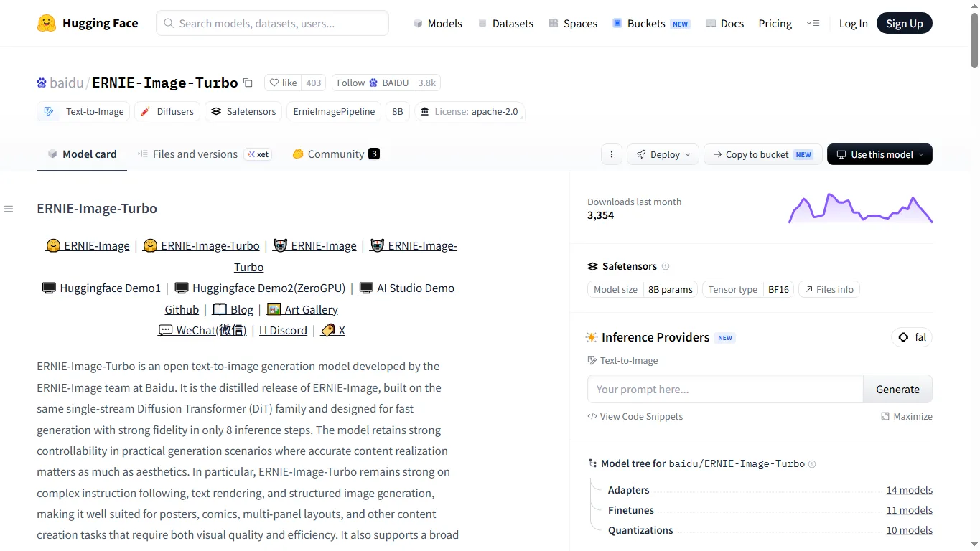
Task: Maximize the inference widget
Action: (907, 416)
